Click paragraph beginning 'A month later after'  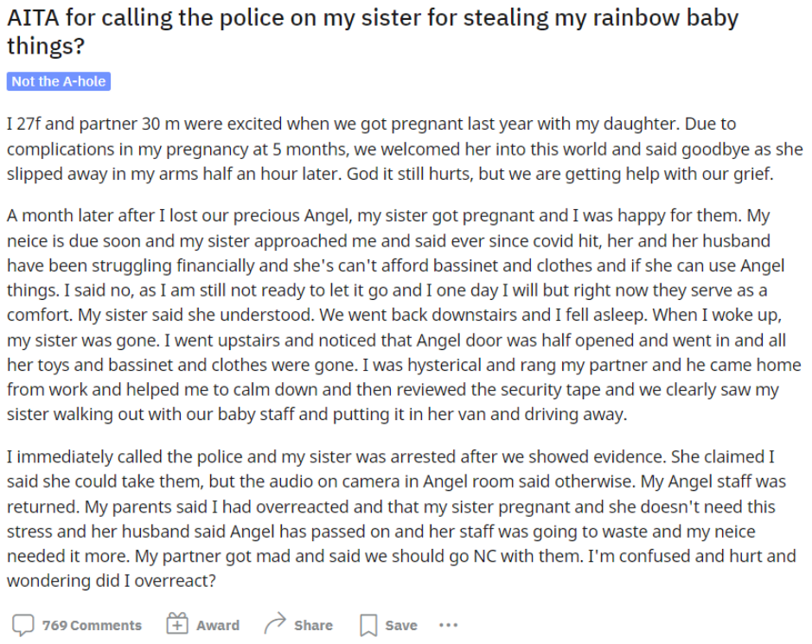404,315
